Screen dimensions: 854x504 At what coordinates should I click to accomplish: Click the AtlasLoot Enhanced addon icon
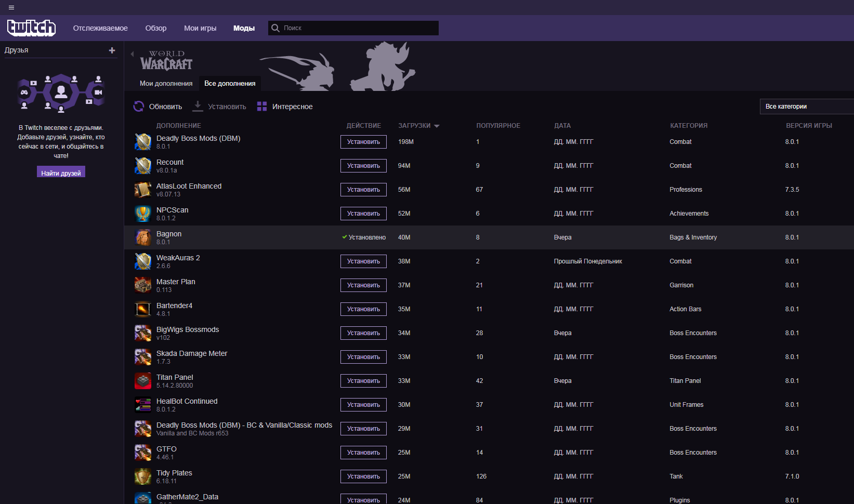pyautogui.click(x=143, y=190)
